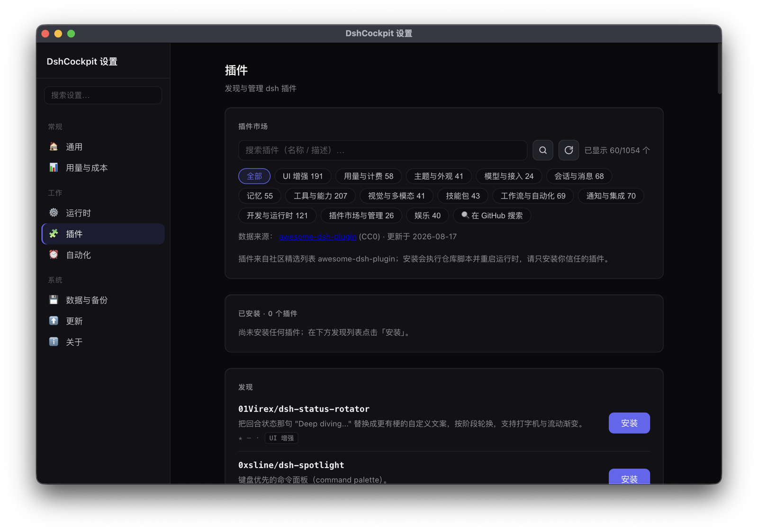Image resolution: width=758 pixels, height=532 pixels.
Task: Click the magnifier search button in plugin market
Action: 543,150
